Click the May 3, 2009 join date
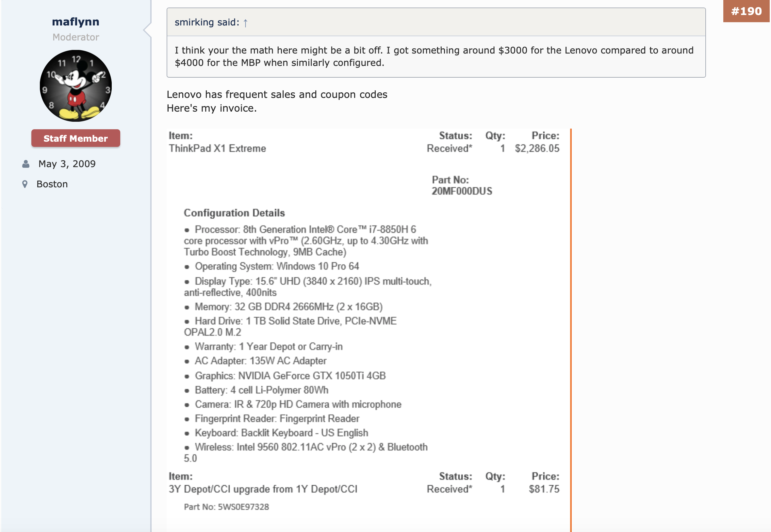Image resolution: width=771 pixels, height=532 pixels. (67, 164)
